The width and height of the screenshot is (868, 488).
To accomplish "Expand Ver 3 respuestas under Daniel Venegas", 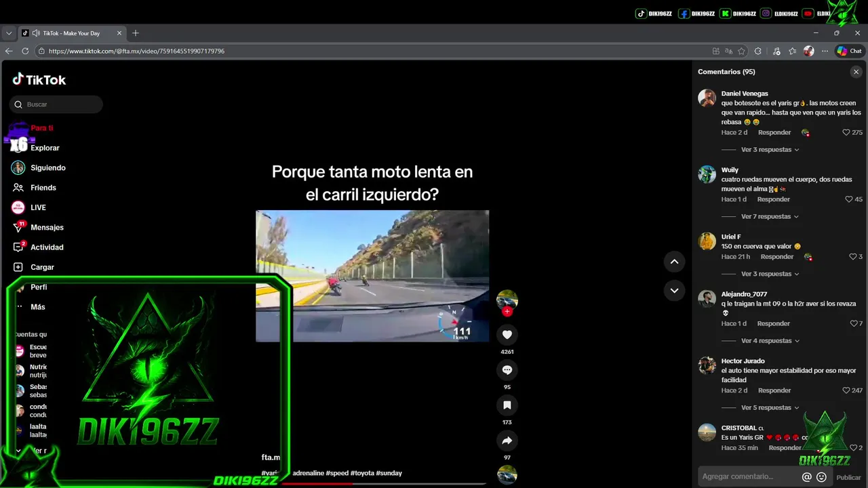I will pos(770,150).
